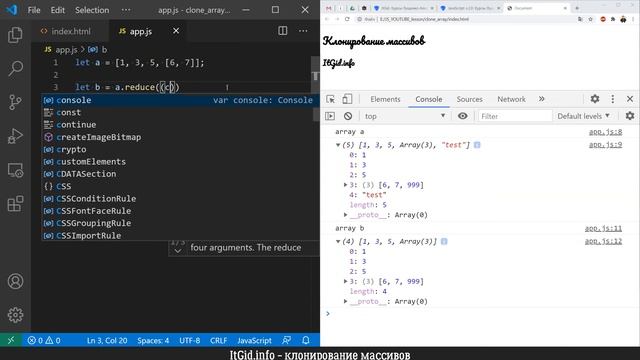
Task: Click the live expression eye icon
Action: [x=462, y=116]
